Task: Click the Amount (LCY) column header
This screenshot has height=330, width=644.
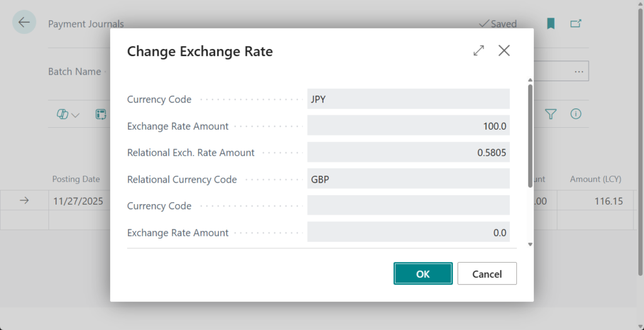Action: tap(595, 179)
